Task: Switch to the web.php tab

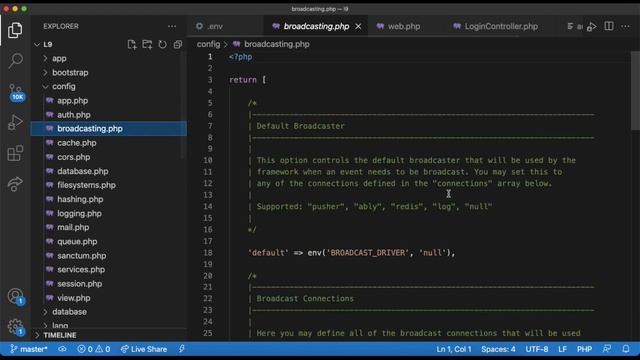Action: (x=404, y=27)
